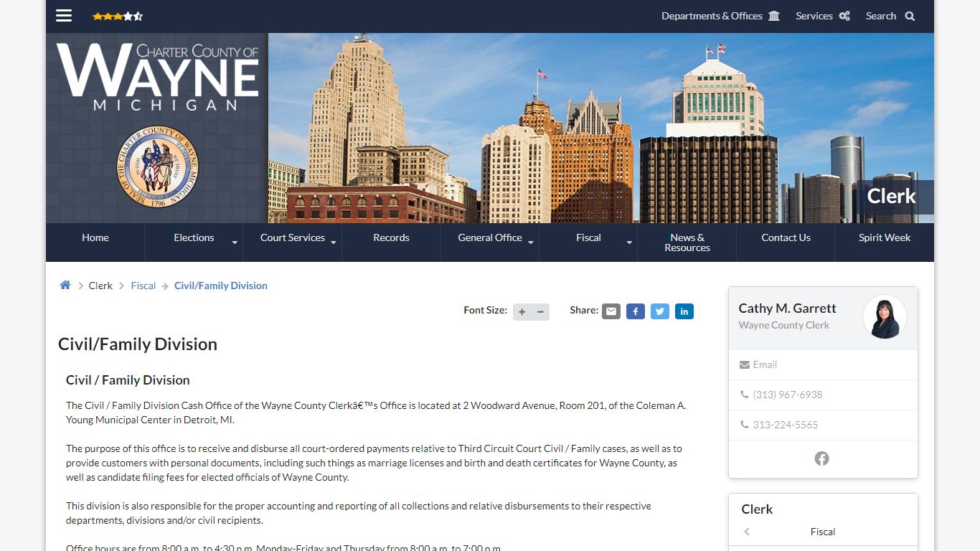Click the Services gears icon
This screenshot has height=551, width=980.
[x=844, y=16]
